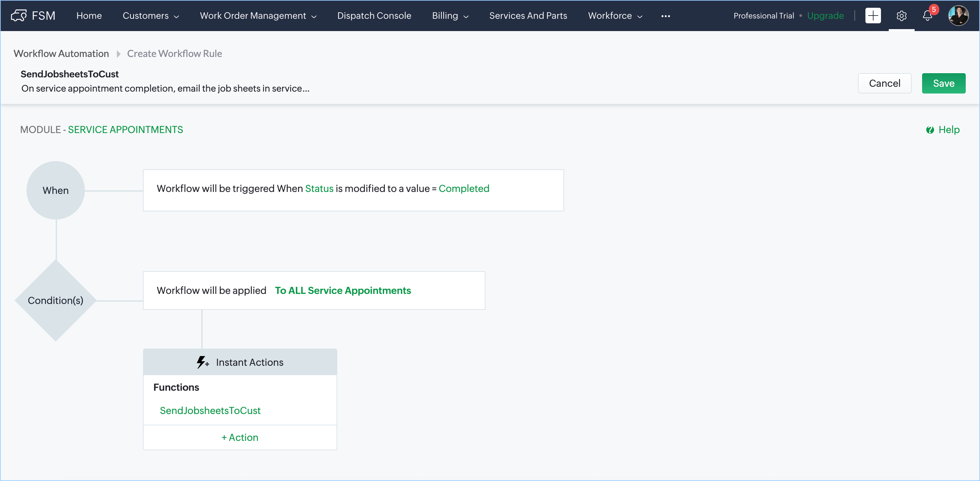
Task: Click the Cancel button
Action: point(885,83)
